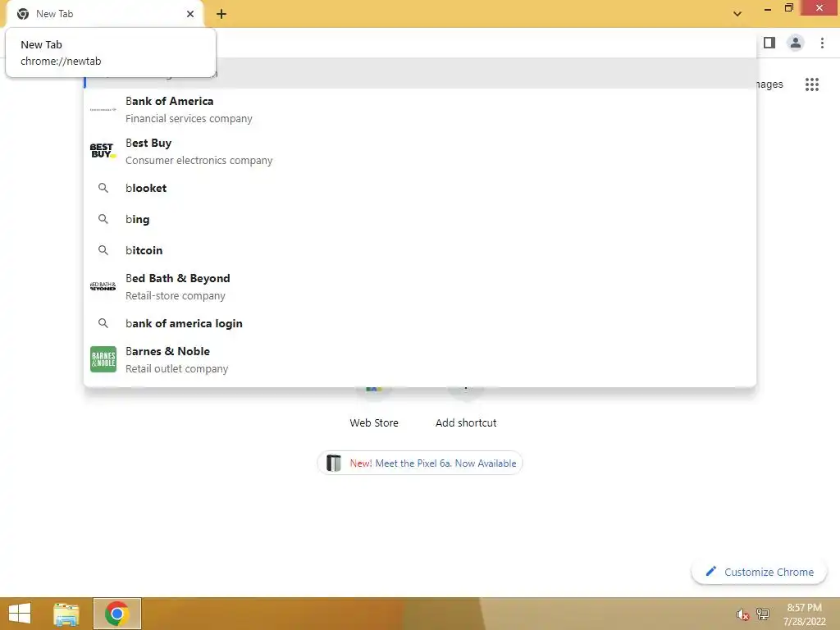Click the Best Buy logo icon
The image size is (840, 630).
(103, 151)
